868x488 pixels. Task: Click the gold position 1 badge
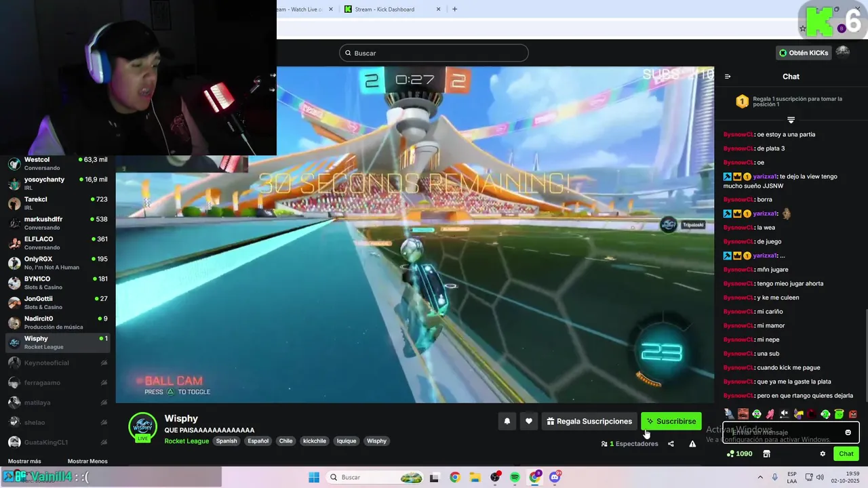pos(743,102)
